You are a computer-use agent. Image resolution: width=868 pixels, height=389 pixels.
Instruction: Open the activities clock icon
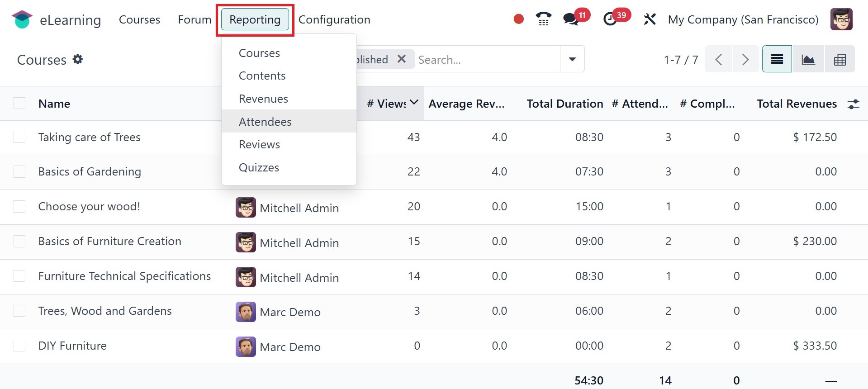(610, 19)
